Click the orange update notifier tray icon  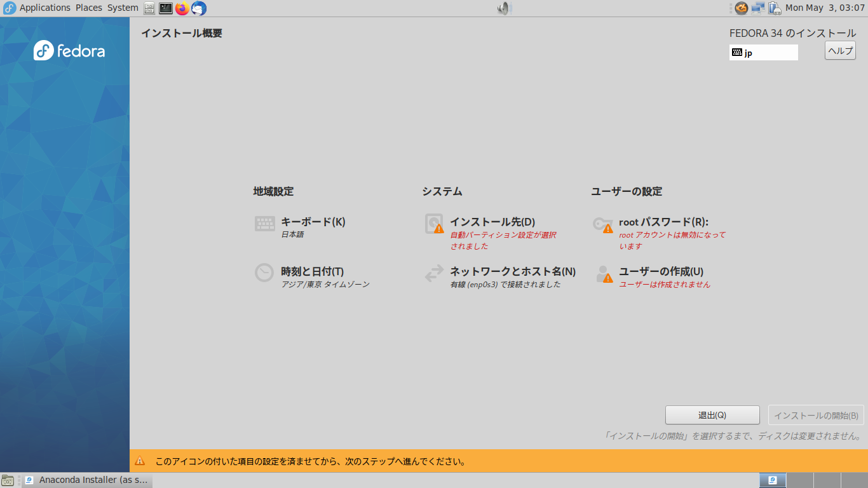pyautogui.click(x=741, y=8)
